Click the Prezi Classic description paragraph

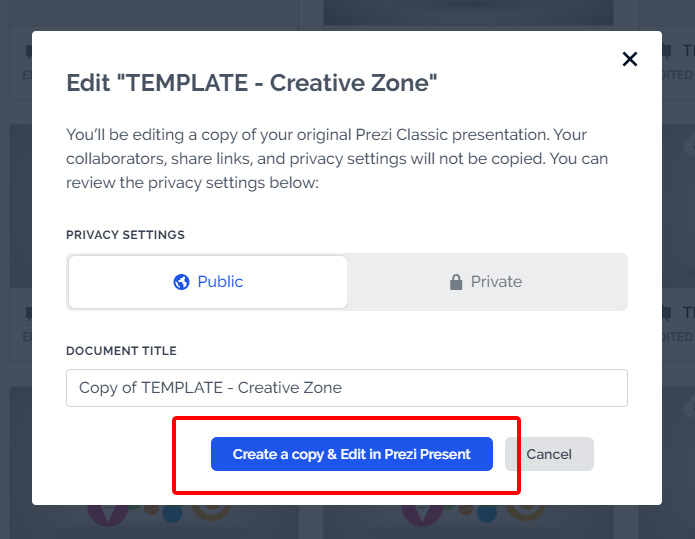(337, 159)
